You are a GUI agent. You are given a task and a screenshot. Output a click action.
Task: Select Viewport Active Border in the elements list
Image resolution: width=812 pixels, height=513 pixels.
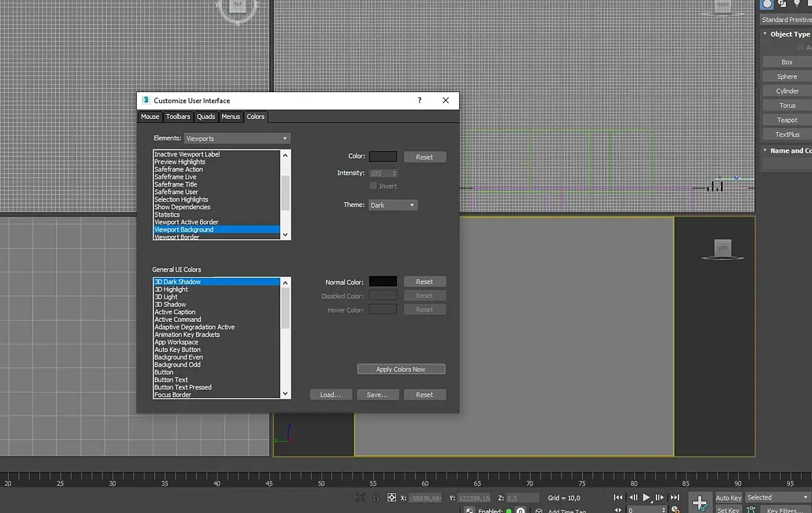tap(186, 222)
